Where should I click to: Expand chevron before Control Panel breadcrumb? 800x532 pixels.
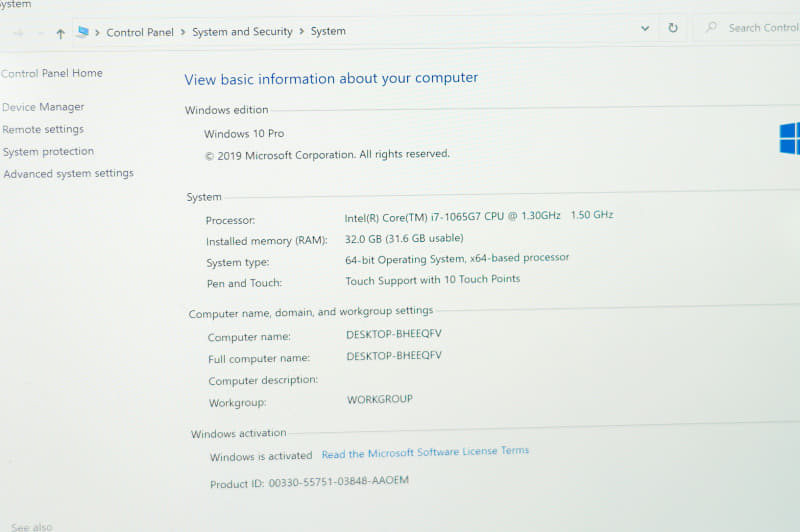coord(97,33)
